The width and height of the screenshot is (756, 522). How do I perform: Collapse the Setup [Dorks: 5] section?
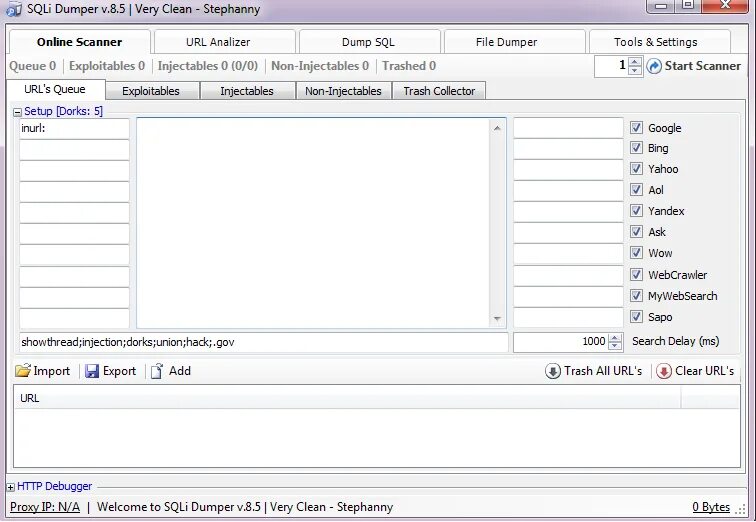17,112
